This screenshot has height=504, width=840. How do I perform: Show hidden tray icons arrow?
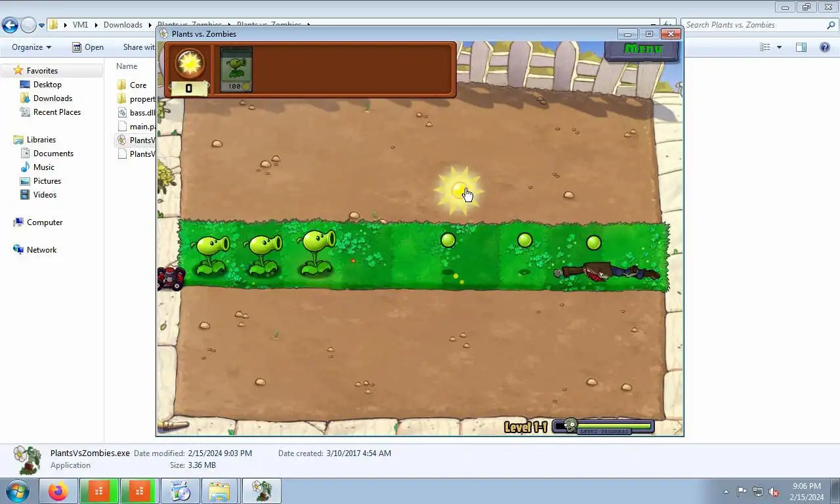tap(726, 492)
